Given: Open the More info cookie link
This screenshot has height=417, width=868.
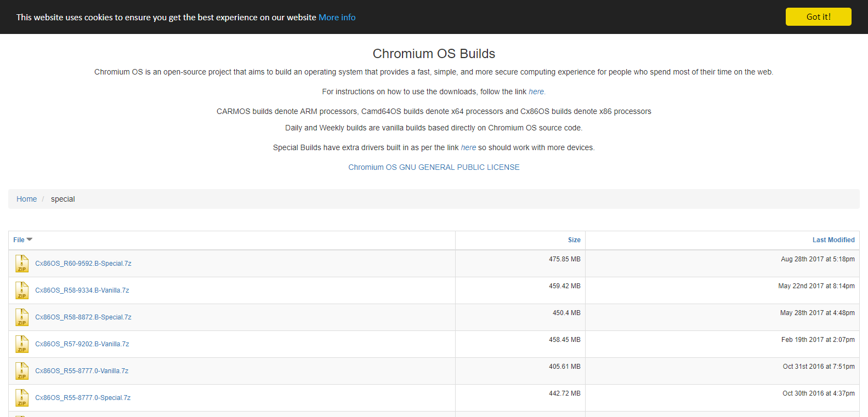Looking at the screenshot, I should click(x=337, y=18).
